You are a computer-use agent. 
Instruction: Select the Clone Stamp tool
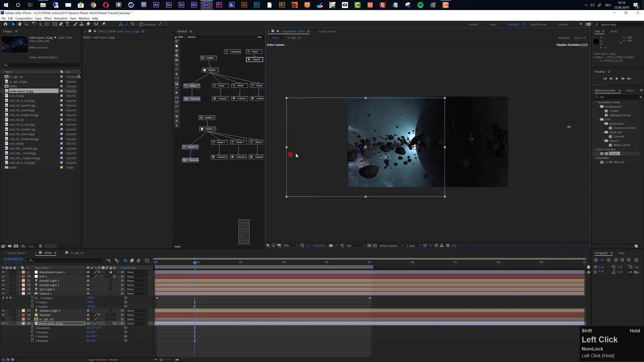(82, 24)
